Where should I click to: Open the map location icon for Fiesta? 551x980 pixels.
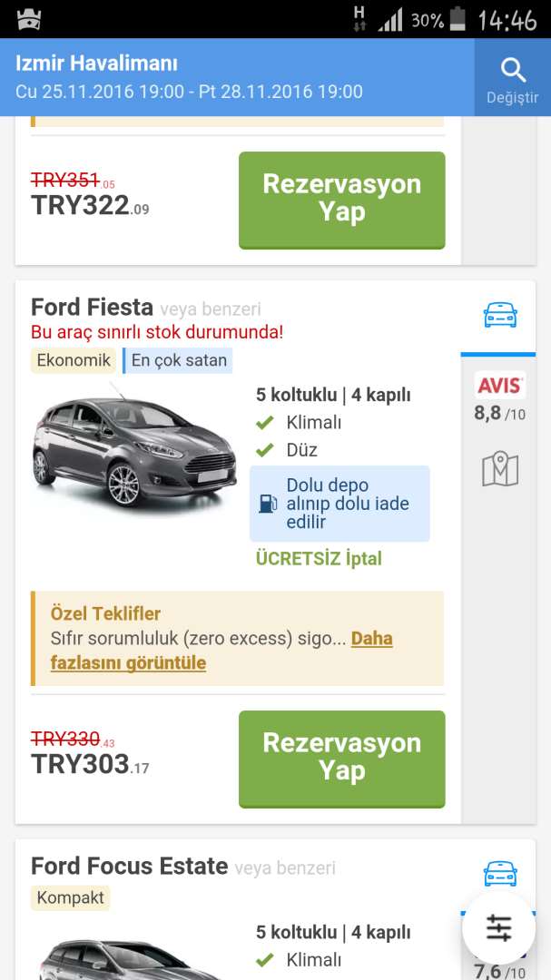500,469
